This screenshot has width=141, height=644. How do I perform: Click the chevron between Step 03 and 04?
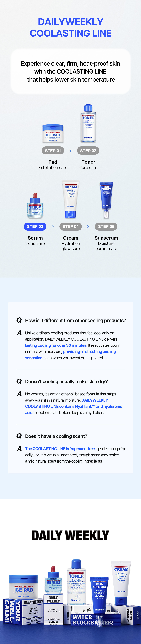click(52, 226)
